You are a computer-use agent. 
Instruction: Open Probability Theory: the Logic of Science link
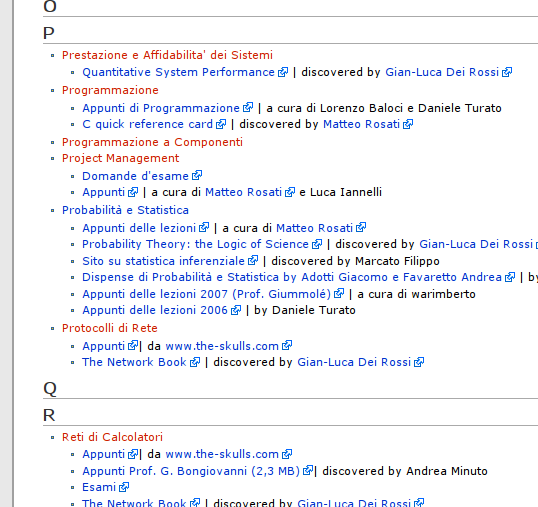click(x=196, y=244)
